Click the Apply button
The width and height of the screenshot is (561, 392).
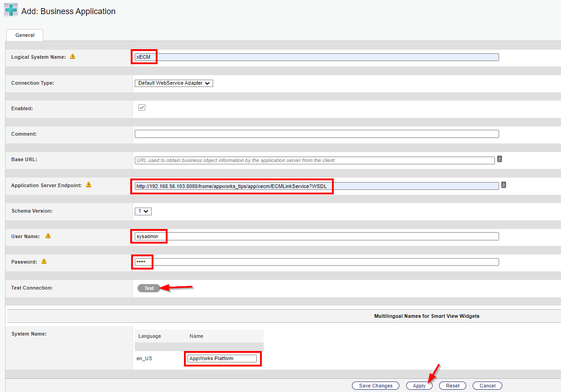coord(419,386)
